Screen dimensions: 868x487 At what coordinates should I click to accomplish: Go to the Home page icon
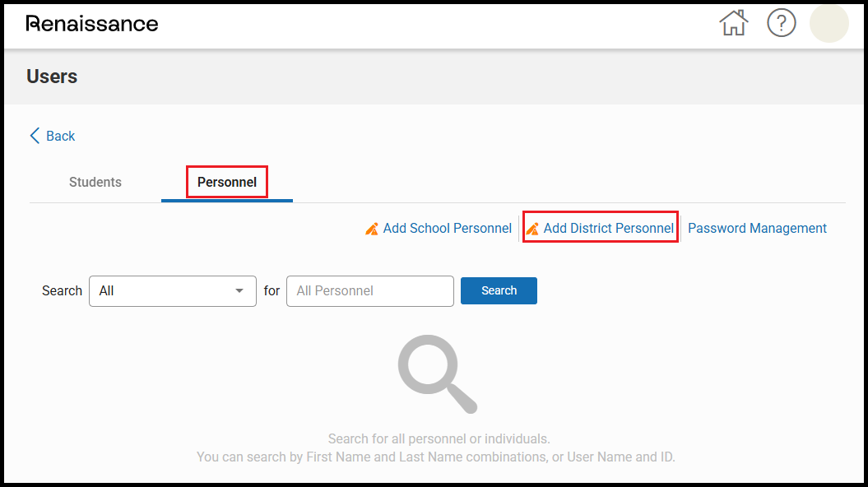point(733,23)
